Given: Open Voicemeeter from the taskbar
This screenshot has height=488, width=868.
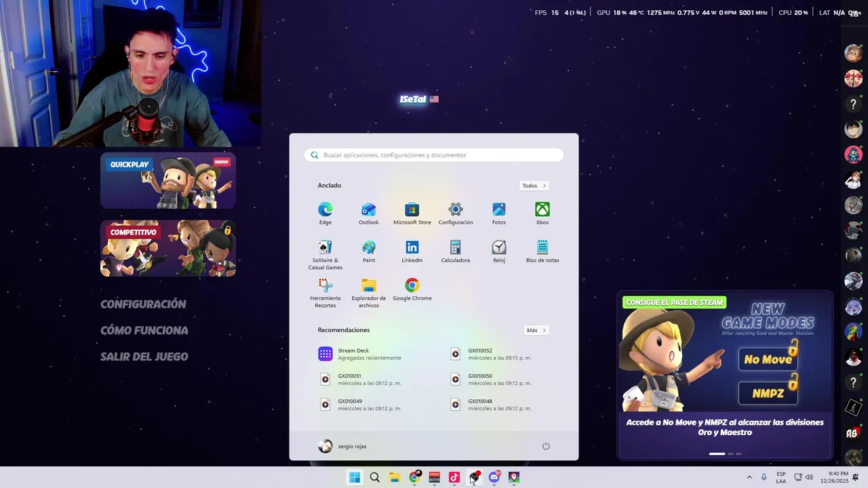Looking at the screenshot, I should [435, 478].
